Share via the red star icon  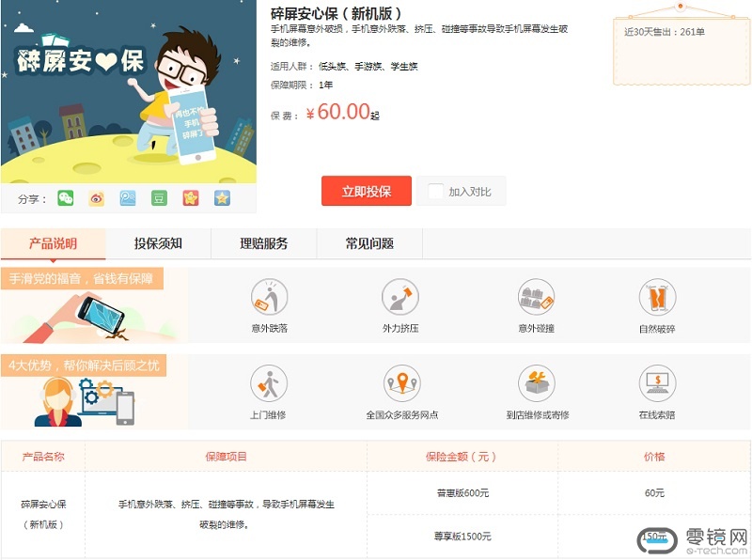coord(191,198)
